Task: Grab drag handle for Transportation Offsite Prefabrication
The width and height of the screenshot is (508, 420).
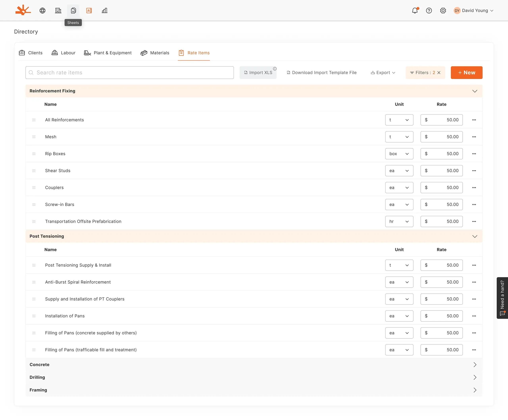Action: click(34, 221)
